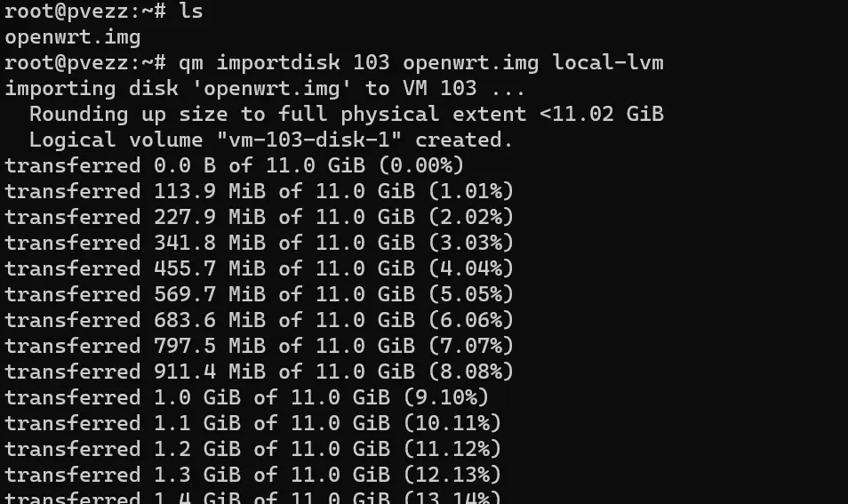
Task: Click the "vm-103-disk-1" logical volume name
Action: click(308, 140)
